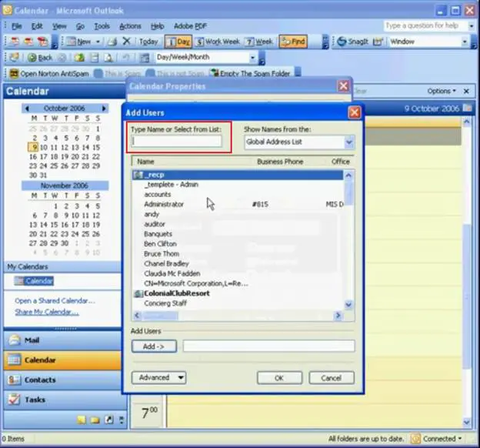The image size is (480, 448).
Task: Select Claudia Mc Fadden in the list
Action: tap(238, 273)
